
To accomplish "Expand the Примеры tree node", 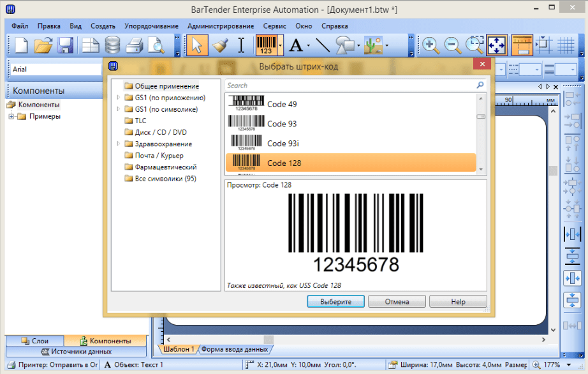I will click(x=11, y=116).
